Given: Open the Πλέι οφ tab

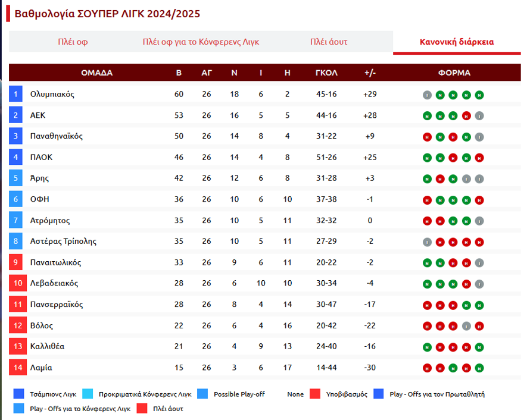Looking at the screenshot, I should 73,42.
